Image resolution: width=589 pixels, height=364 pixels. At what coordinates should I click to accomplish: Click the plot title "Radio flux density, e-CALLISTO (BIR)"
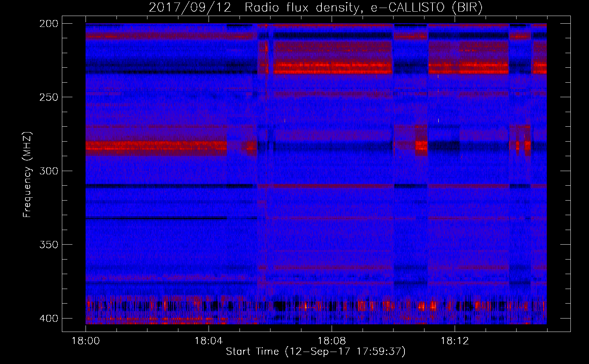(364, 8)
